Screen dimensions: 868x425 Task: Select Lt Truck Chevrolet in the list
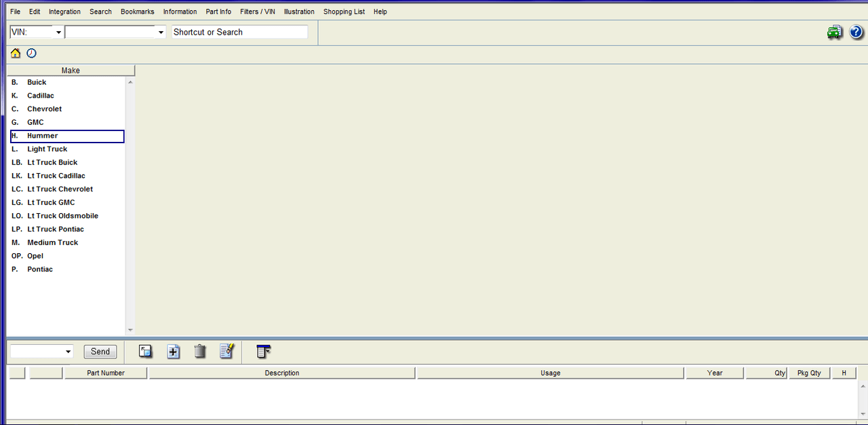pyautogui.click(x=66, y=189)
